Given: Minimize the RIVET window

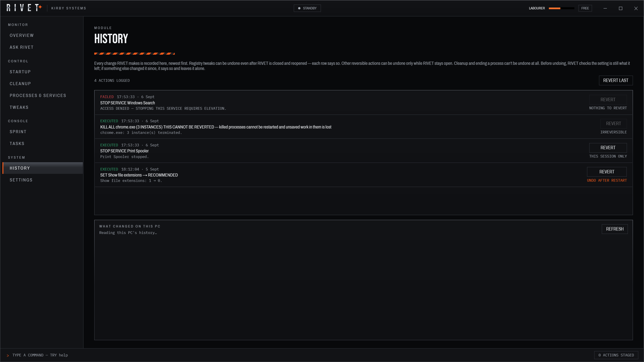Looking at the screenshot, I should point(605,8).
